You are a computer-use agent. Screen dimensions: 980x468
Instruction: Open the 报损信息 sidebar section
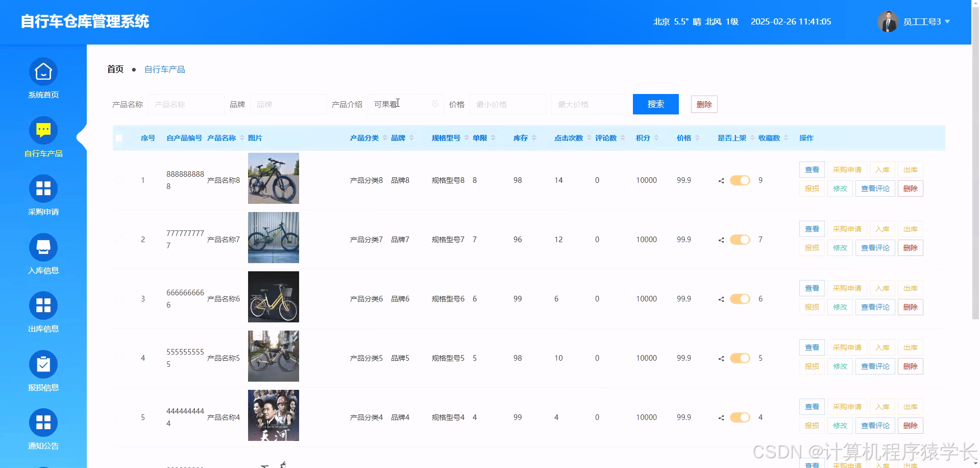pyautogui.click(x=43, y=371)
